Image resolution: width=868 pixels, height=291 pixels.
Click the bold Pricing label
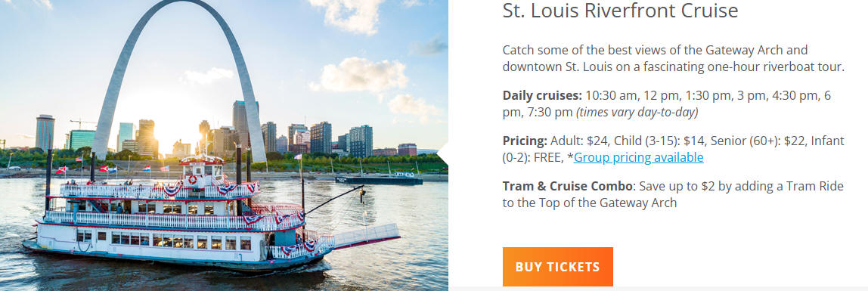(x=525, y=141)
